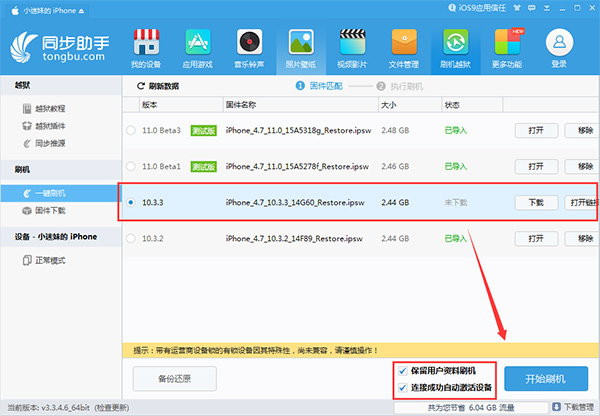
Task: Click the 备份还原 backup restore button
Action: pos(175,379)
